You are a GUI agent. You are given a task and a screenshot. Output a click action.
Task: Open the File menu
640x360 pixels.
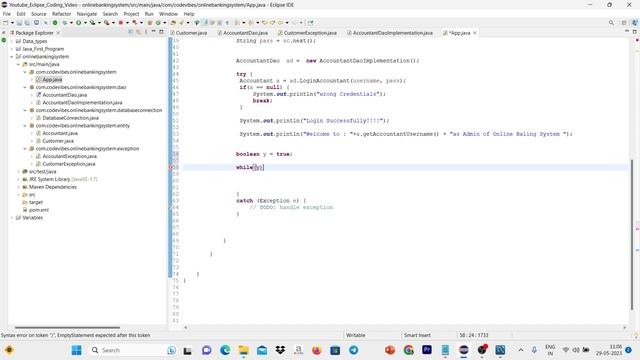tap(7, 14)
